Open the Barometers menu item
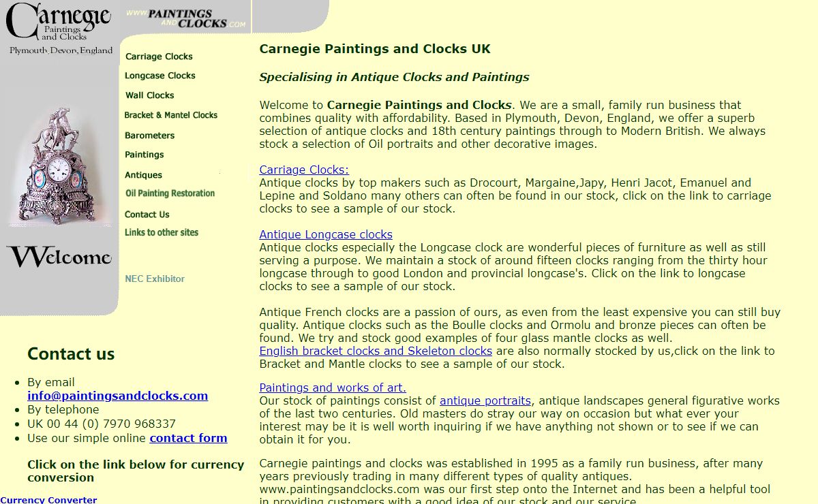This screenshot has height=504, width=818. coord(150,136)
